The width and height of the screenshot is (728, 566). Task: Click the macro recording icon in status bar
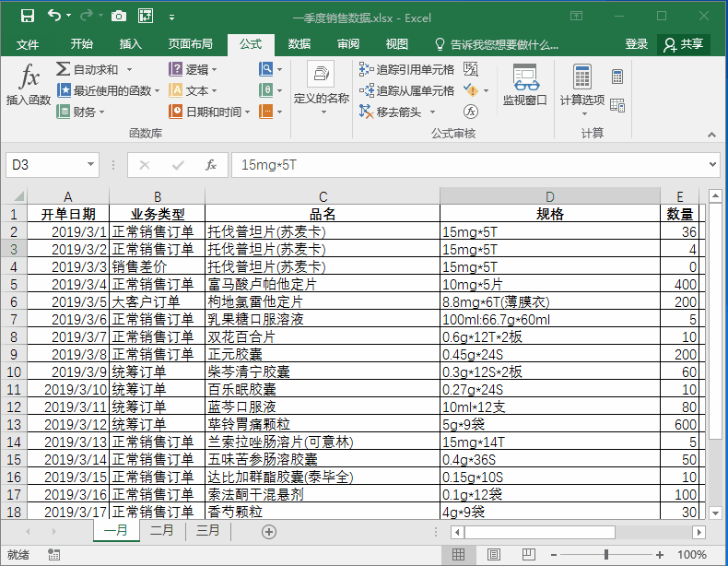point(53,554)
